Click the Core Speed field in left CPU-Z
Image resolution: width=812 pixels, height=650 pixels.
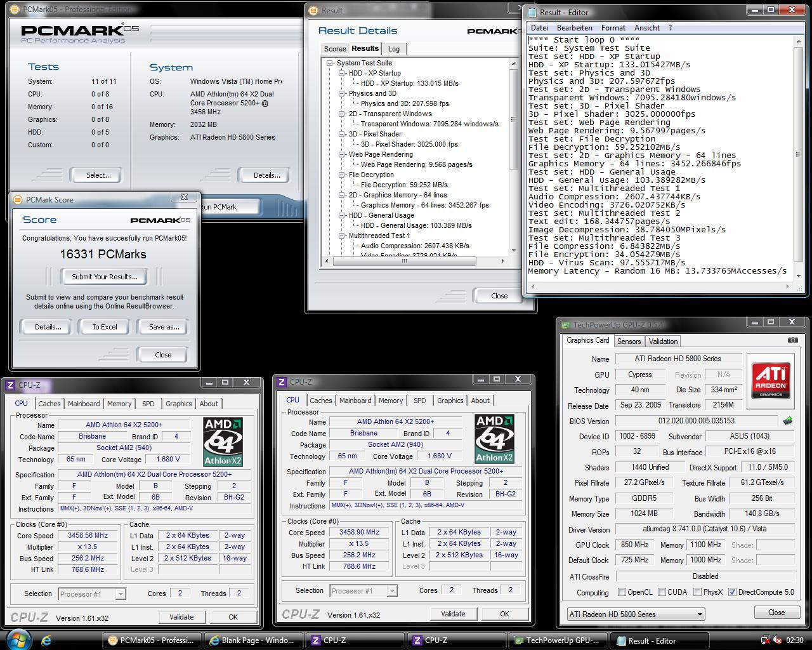coord(88,536)
